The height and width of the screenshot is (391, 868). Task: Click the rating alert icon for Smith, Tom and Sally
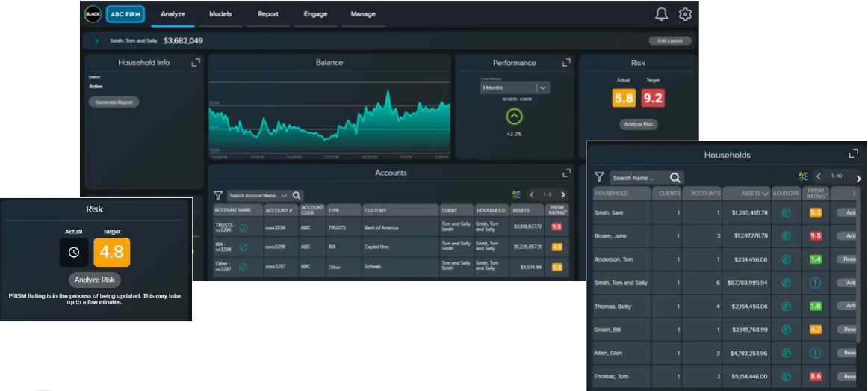816,283
